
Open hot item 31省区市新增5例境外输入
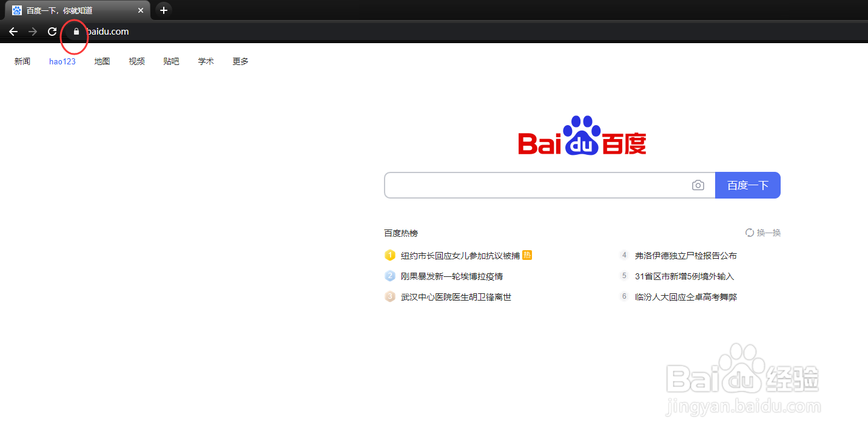point(685,276)
